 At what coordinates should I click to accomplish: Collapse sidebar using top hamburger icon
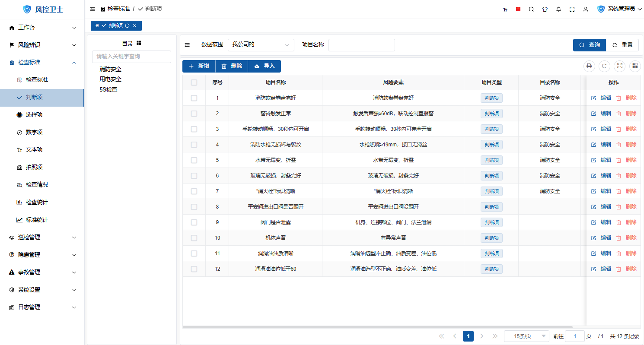(92, 9)
